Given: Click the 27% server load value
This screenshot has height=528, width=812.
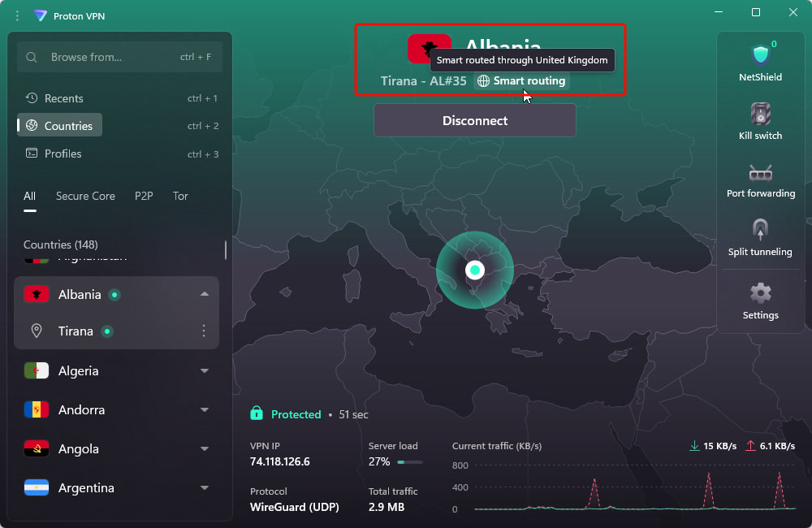Looking at the screenshot, I should point(378,461).
